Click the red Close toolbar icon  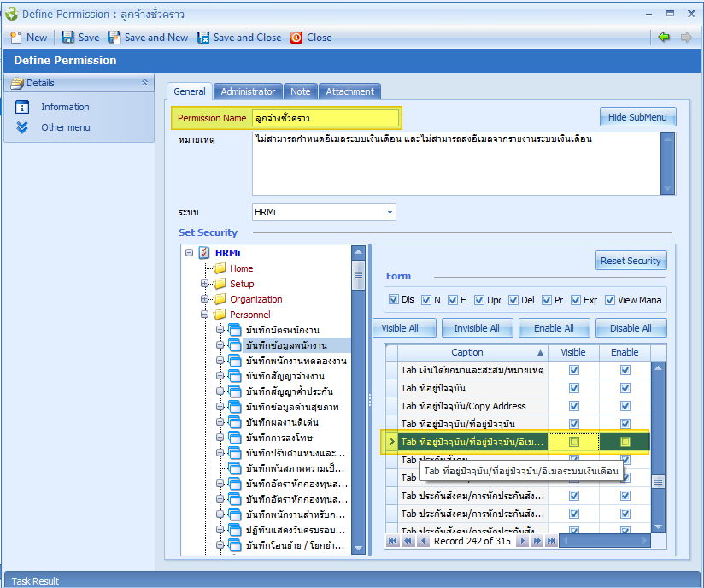296,38
